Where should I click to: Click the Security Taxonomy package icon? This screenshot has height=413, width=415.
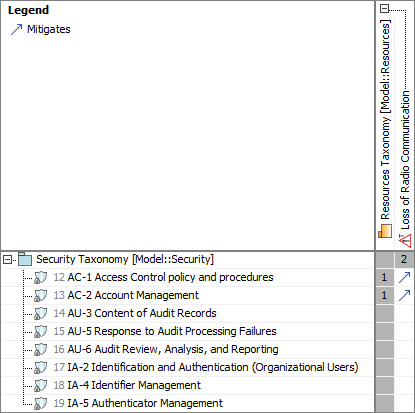(25, 259)
